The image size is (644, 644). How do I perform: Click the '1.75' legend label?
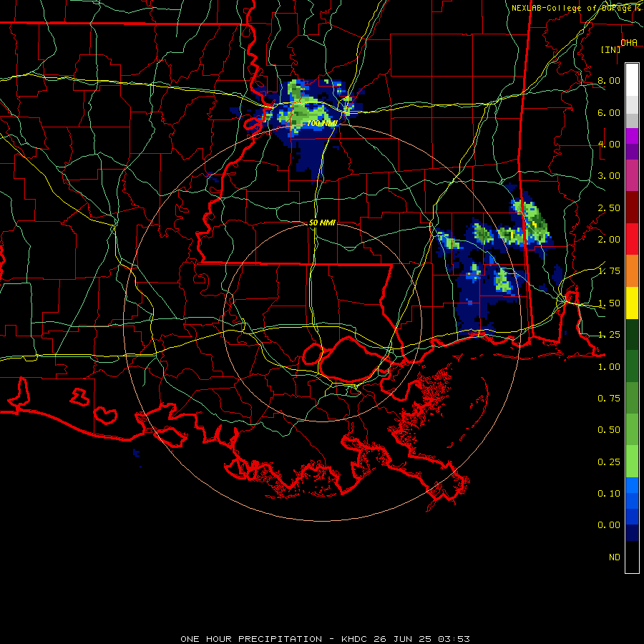pyautogui.click(x=609, y=271)
